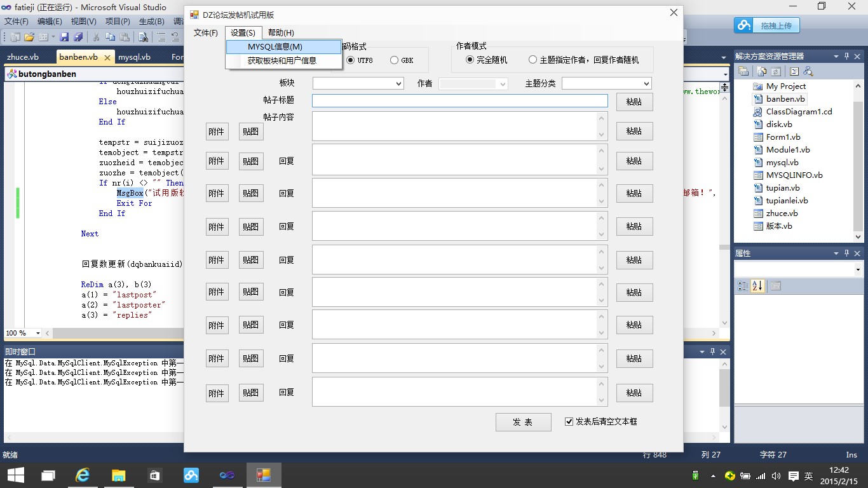Select MYSQLINFO.vb in Solution Explorer
The image size is (868, 488).
(x=794, y=175)
